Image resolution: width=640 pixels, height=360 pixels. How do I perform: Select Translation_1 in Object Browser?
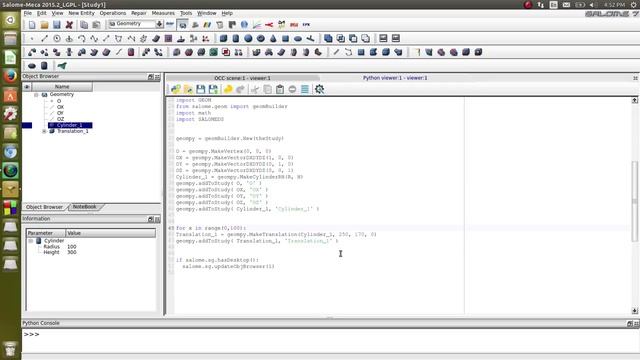tap(72, 131)
